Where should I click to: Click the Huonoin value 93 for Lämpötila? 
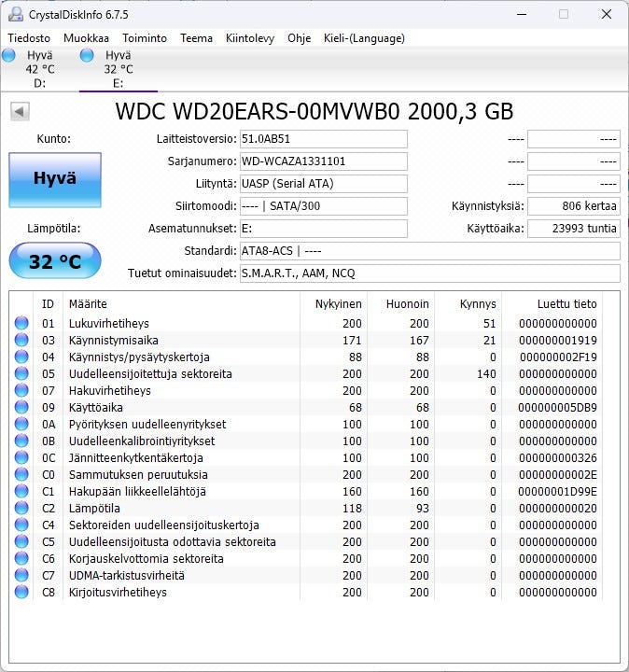423,509
